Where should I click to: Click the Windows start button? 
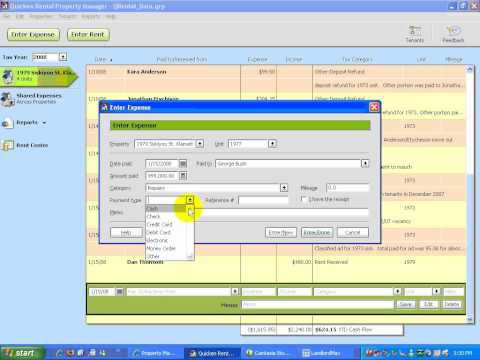pos(22,353)
